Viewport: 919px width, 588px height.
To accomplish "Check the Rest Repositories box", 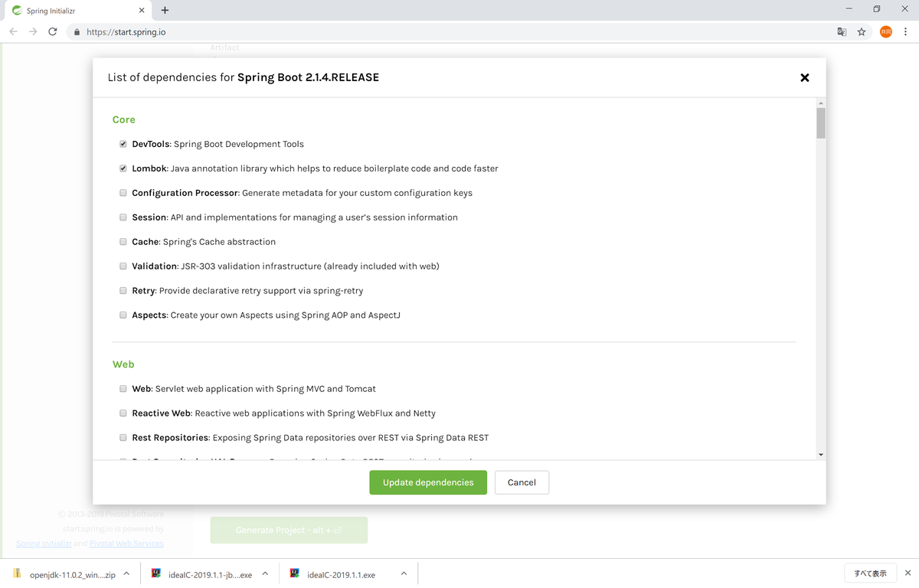I will pos(123,438).
